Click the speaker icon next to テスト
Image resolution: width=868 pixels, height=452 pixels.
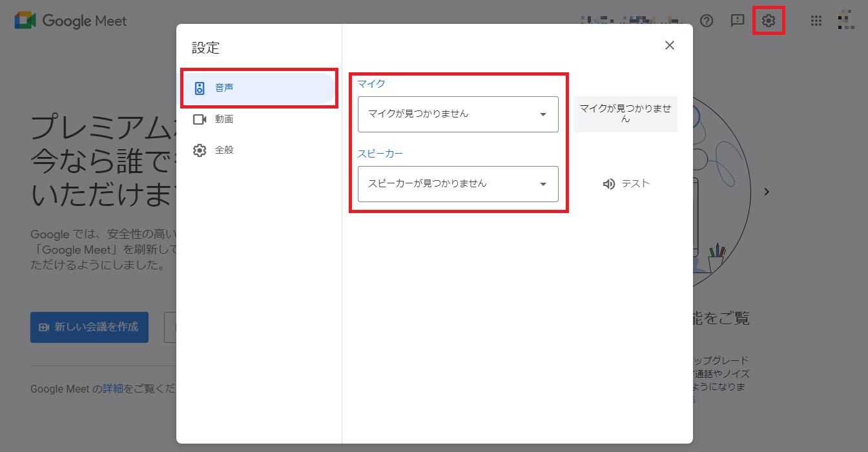click(608, 184)
